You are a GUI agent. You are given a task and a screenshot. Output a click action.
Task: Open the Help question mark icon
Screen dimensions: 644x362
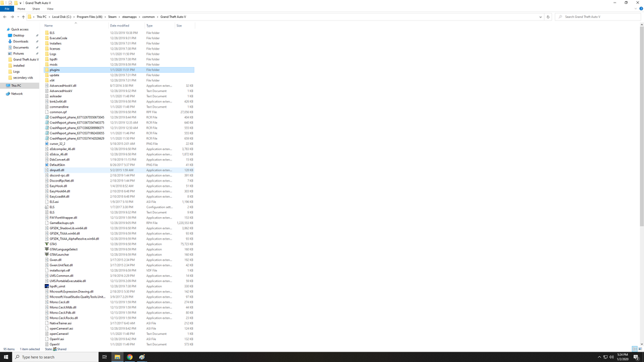(641, 8)
